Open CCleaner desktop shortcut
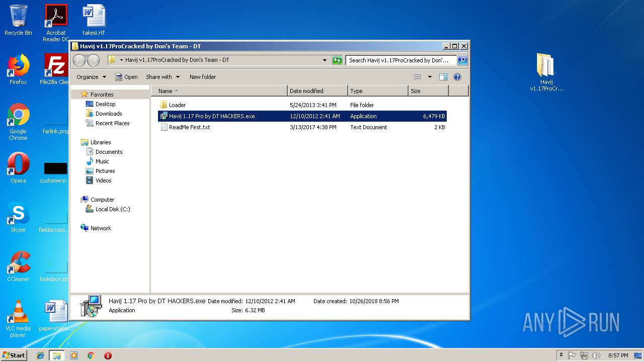644x362 pixels. click(x=18, y=266)
